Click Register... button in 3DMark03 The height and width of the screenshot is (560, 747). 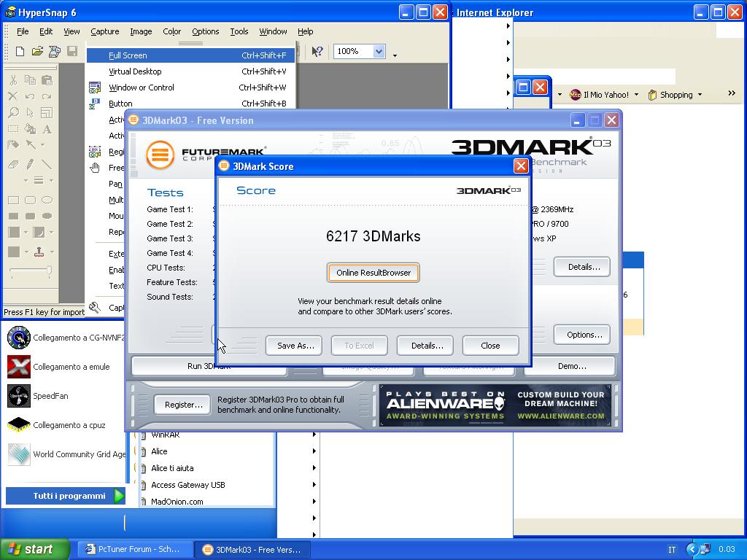[183, 405]
